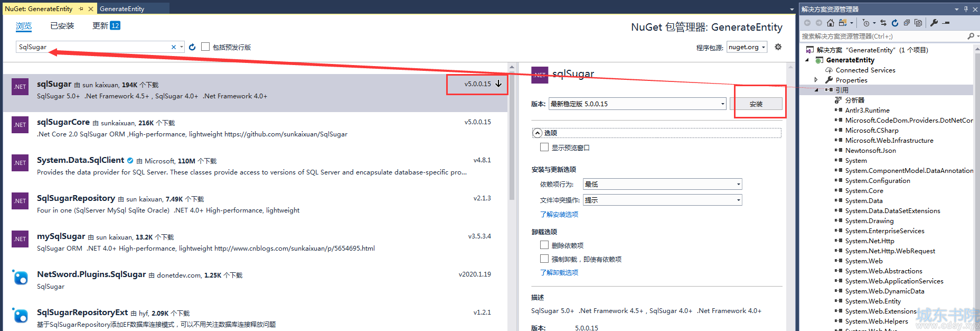Open the 依赖项行为 dropdown
This screenshot has height=331, width=980.
tap(663, 184)
